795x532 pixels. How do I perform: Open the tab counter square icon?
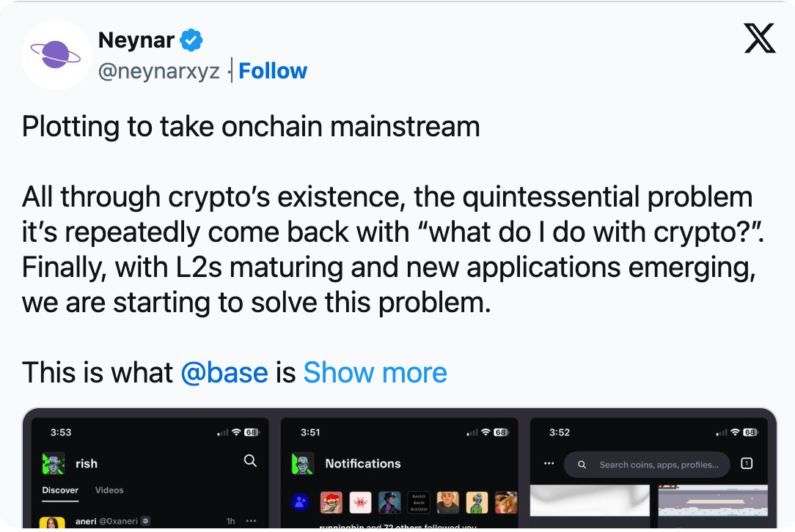pos(747,464)
